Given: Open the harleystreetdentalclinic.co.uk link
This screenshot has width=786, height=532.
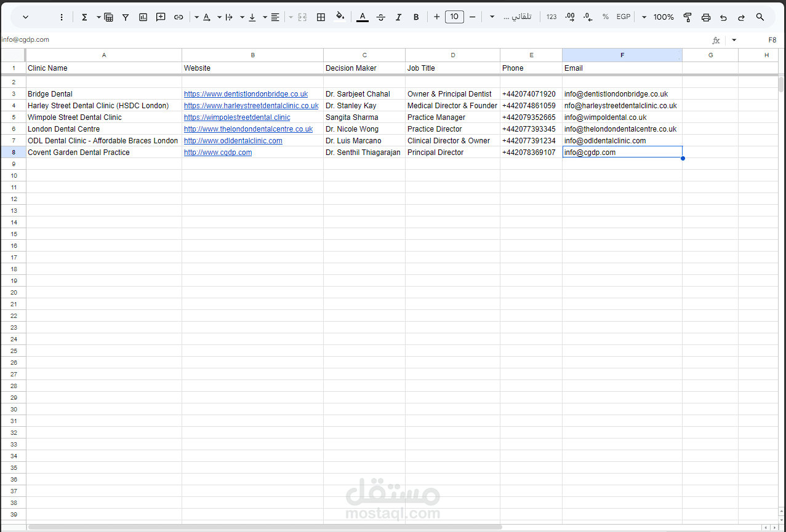Looking at the screenshot, I should [x=251, y=106].
